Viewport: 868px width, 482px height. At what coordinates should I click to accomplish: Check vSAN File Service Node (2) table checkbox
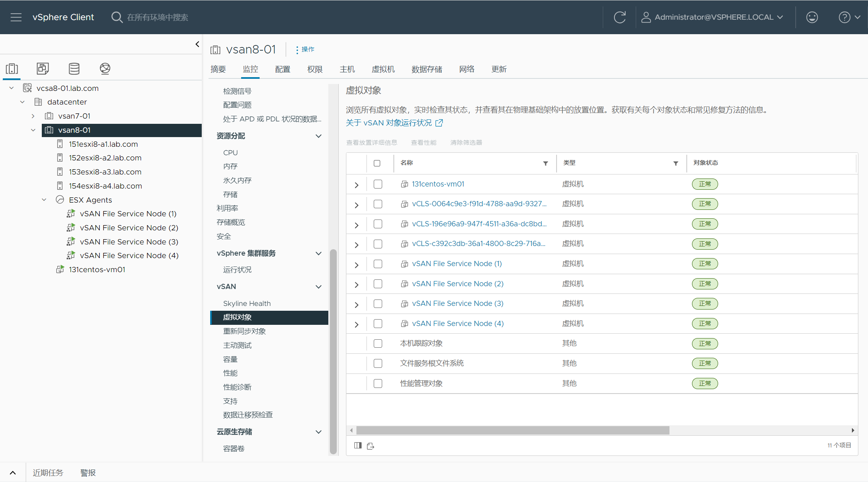378,284
